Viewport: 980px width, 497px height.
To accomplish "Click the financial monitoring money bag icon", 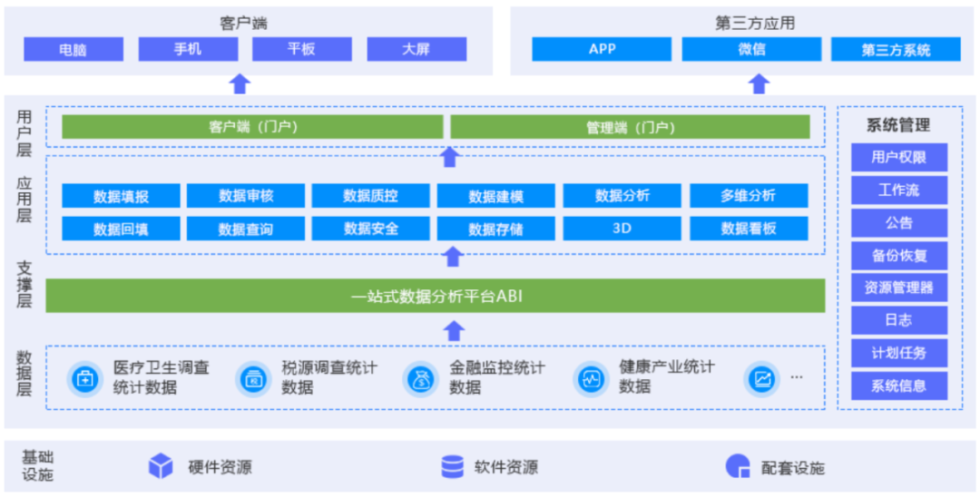I will 422,378.
